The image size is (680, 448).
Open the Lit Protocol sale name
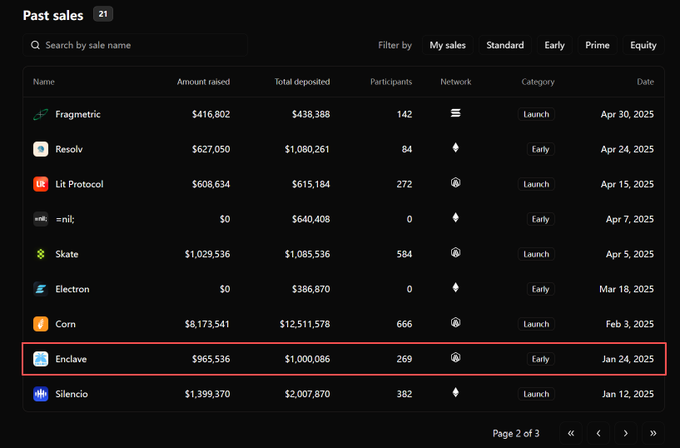point(79,184)
